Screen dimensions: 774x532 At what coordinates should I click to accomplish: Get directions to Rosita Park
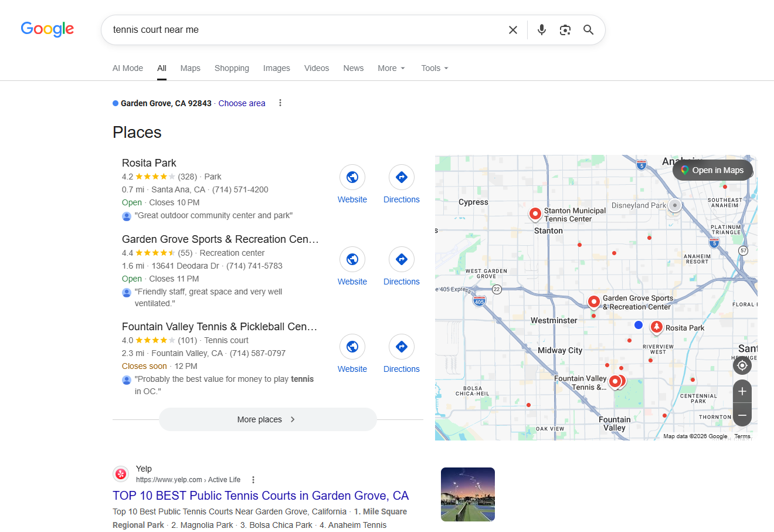coord(402,177)
